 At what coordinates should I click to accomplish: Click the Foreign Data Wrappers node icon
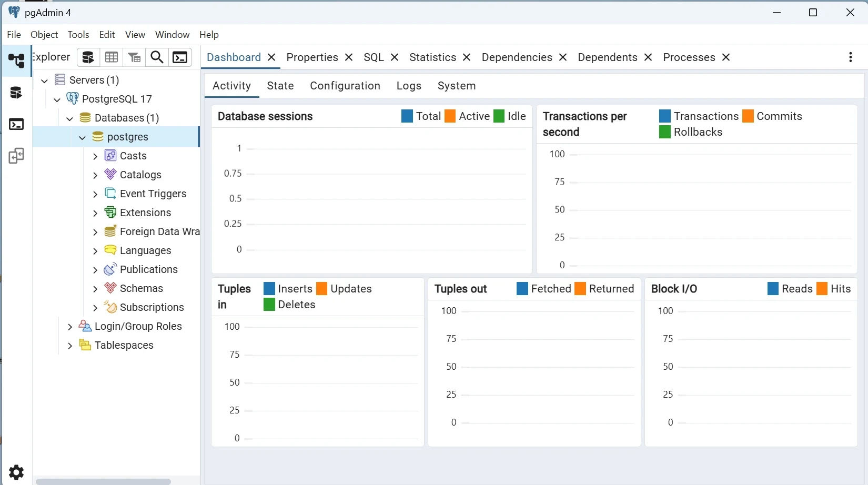point(110,231)
